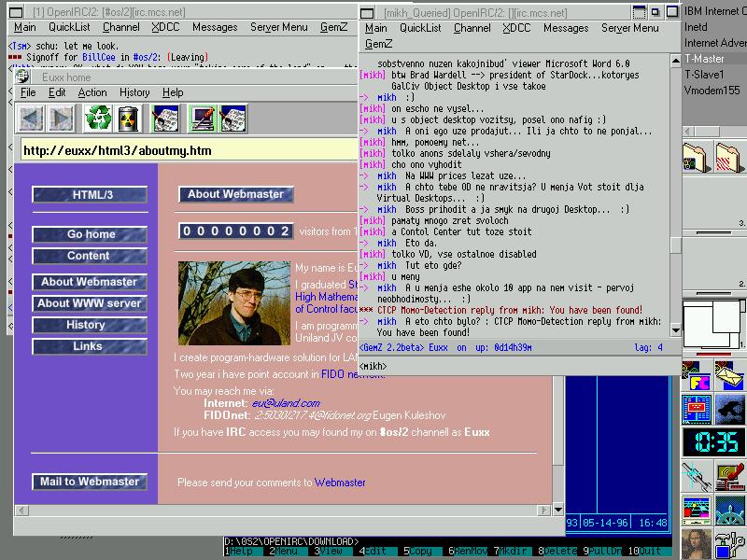Reload the page with the green recycle icon
The width and height of the screenshot is (747, 560).
point(98,119)
